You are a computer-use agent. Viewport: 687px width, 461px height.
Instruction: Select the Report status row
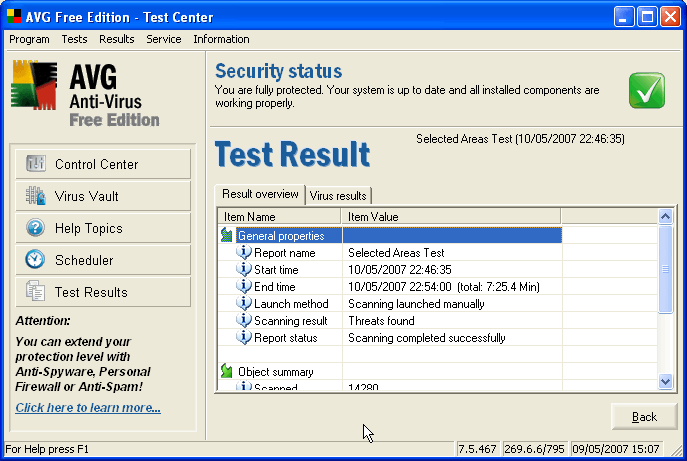pyautogui.click(x=390, y=338)
